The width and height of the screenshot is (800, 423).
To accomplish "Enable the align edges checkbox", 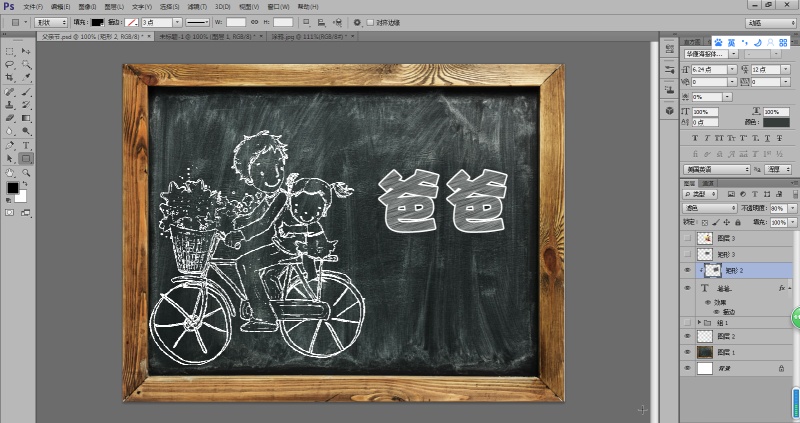I will pyautogui.click(x=370, y=22).
